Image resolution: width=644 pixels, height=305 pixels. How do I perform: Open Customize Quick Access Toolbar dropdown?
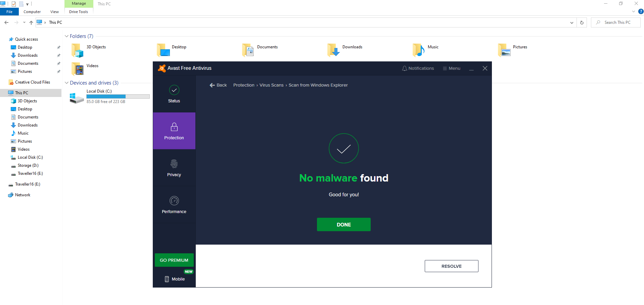point(28,4)
